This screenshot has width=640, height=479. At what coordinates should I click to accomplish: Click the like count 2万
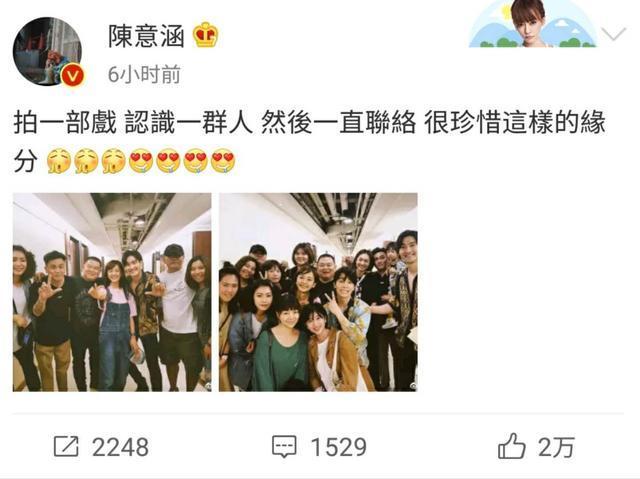click(556, 447)
